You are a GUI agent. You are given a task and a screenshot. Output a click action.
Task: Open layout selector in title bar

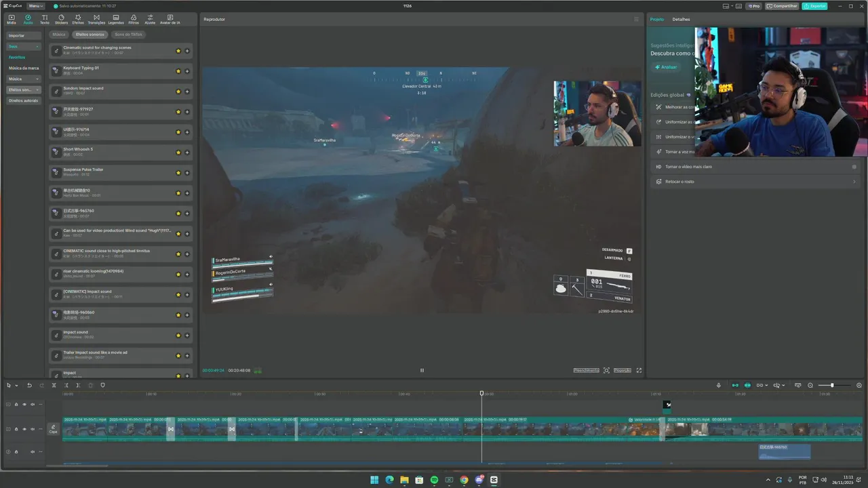[728, 5]
